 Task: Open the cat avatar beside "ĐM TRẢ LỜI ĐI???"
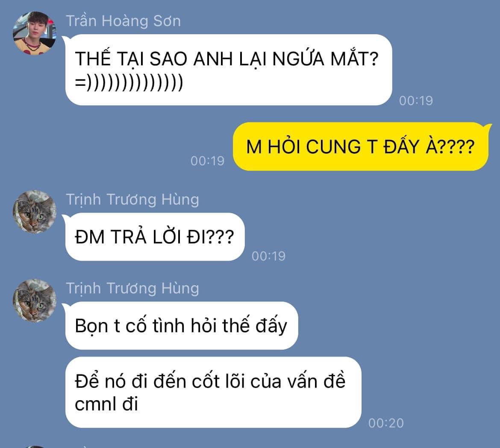pos(35,211)
